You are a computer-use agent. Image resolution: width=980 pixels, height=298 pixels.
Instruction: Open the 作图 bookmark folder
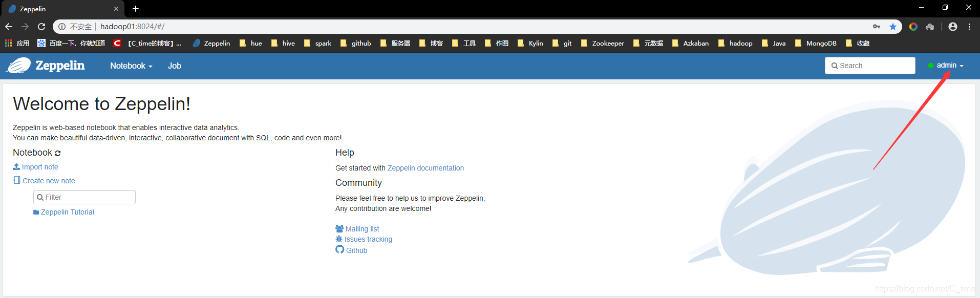497,44
